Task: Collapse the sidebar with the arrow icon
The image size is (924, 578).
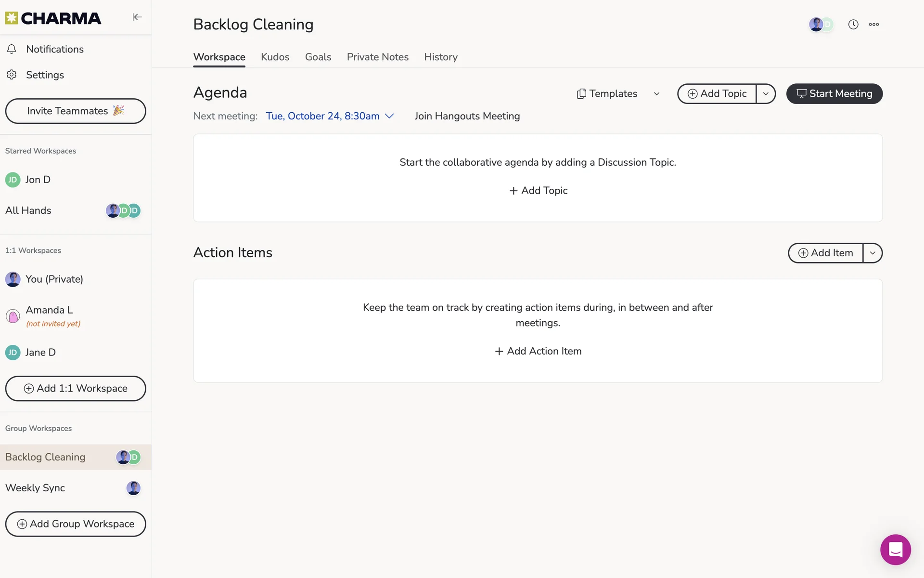Action: [x=137, y=17]
